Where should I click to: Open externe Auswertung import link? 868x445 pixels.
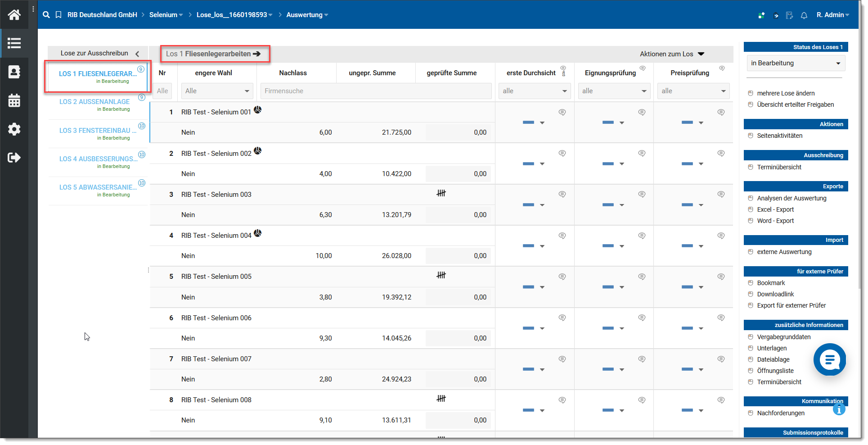[x=784, y=252]
